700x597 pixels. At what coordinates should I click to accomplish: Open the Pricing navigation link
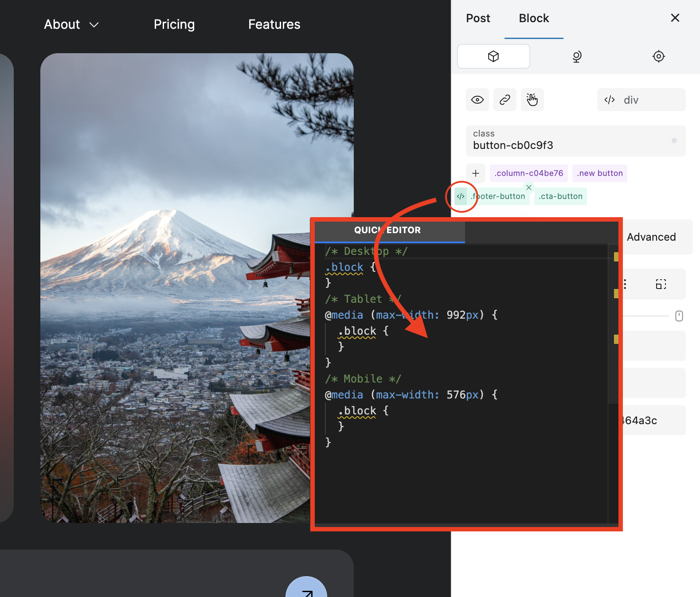(174, 24)
